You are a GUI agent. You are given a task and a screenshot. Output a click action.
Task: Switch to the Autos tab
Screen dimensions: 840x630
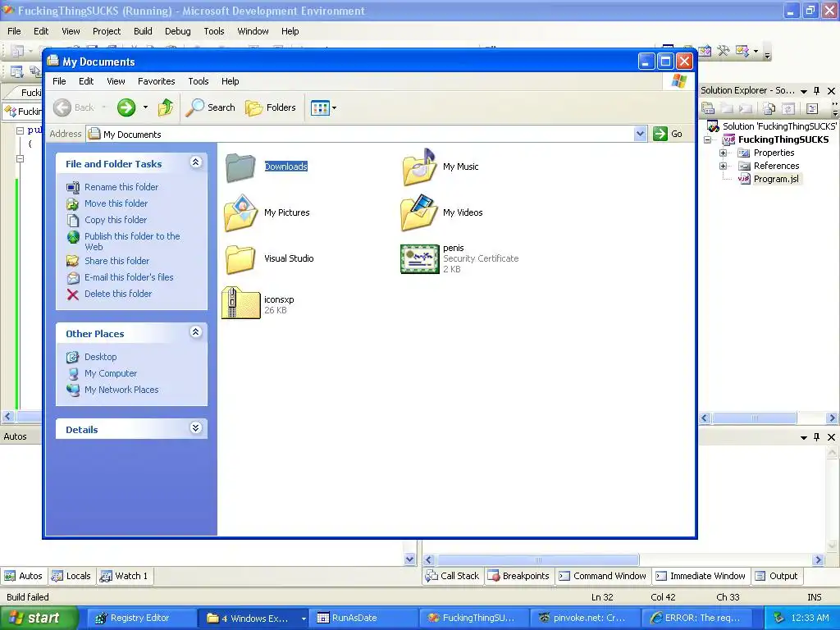(x=24, y=576)
